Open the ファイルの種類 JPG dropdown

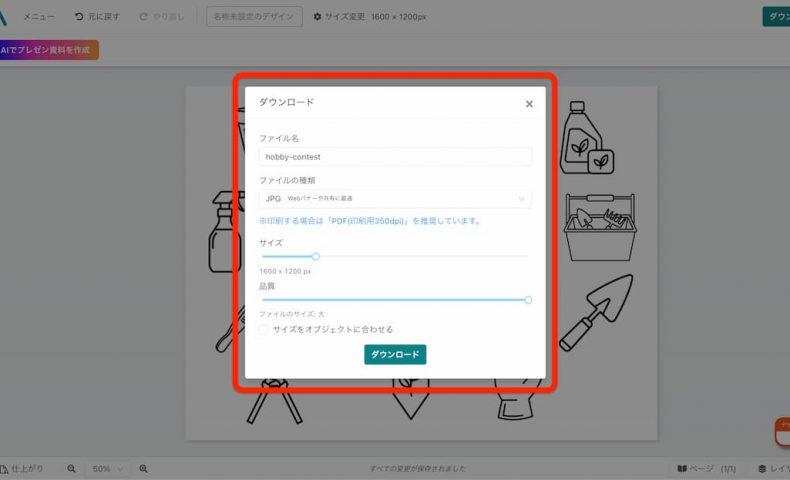tap(395, 199)
